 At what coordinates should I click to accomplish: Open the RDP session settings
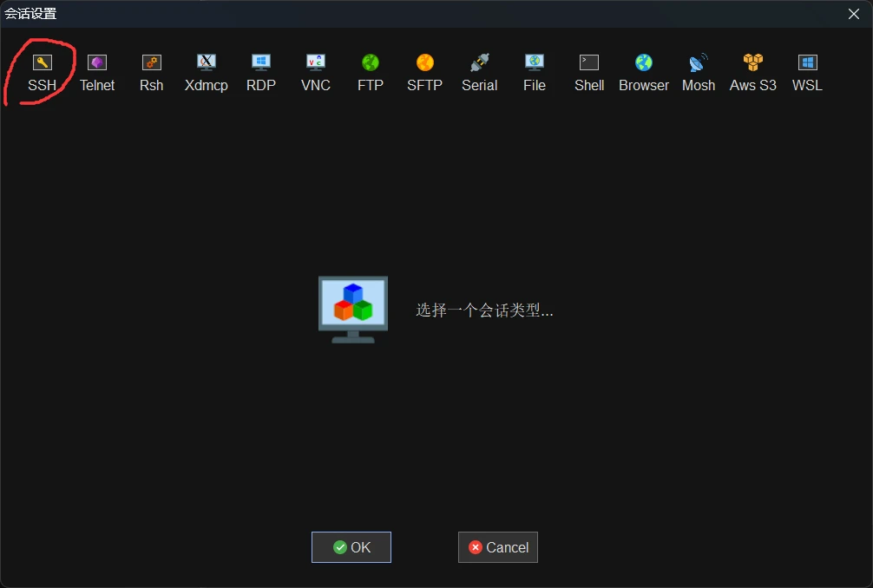[261, 73]
